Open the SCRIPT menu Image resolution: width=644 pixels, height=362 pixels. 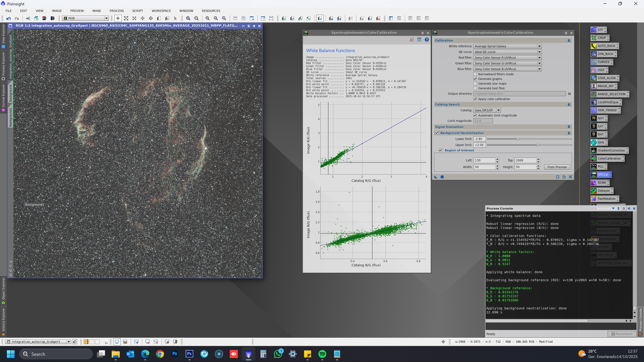138,11
